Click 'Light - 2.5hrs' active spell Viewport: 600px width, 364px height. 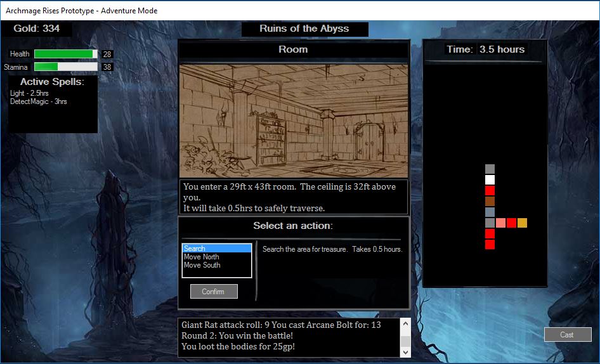(x=29, y=93)
